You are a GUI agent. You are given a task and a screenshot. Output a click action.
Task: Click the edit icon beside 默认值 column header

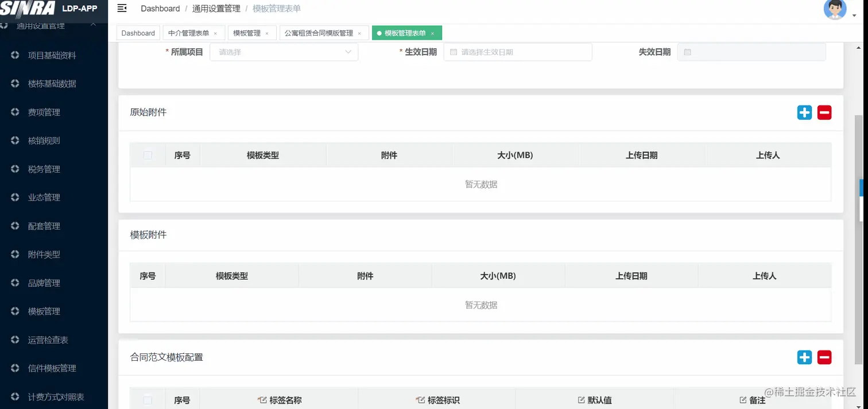click(582, 400)
